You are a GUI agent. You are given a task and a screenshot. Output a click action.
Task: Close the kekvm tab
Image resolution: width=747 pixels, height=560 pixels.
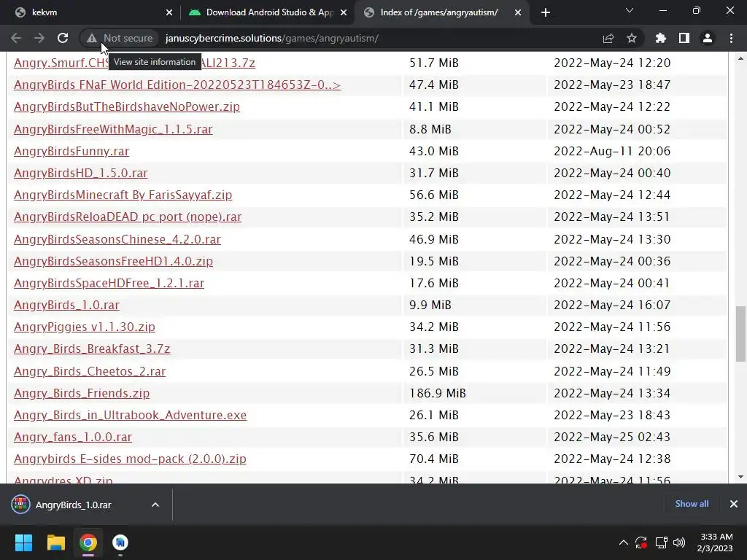click(169, 12)
